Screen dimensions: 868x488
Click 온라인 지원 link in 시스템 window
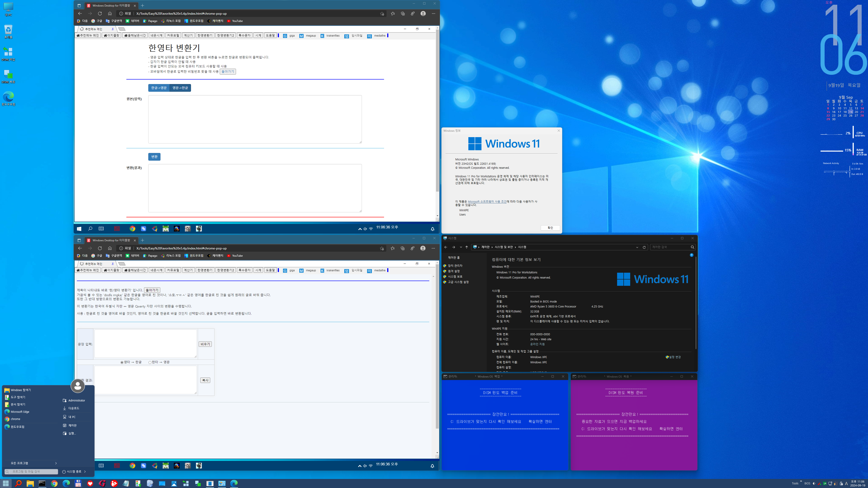coord(538,344)
